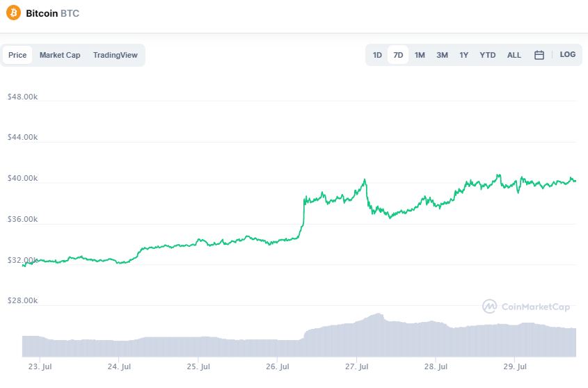Show the 1Y price history
The width and height of the screenshot is (588, 388).
pos(463,55)
